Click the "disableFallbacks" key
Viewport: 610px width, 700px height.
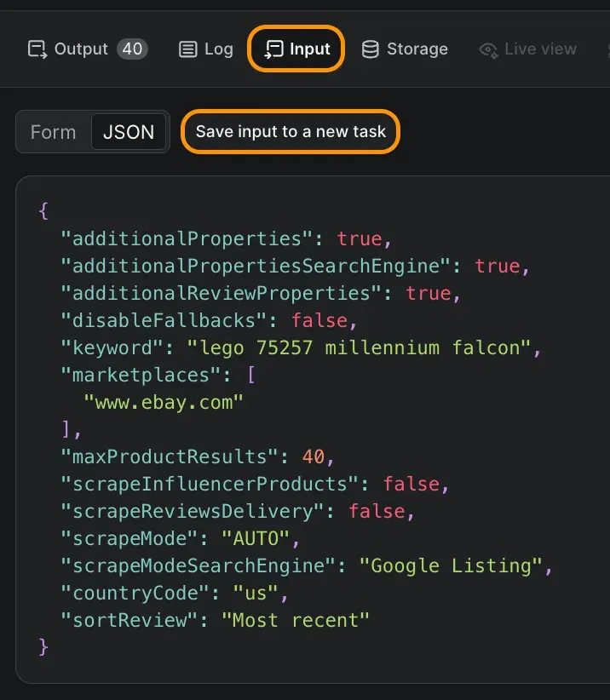point(164,320)
